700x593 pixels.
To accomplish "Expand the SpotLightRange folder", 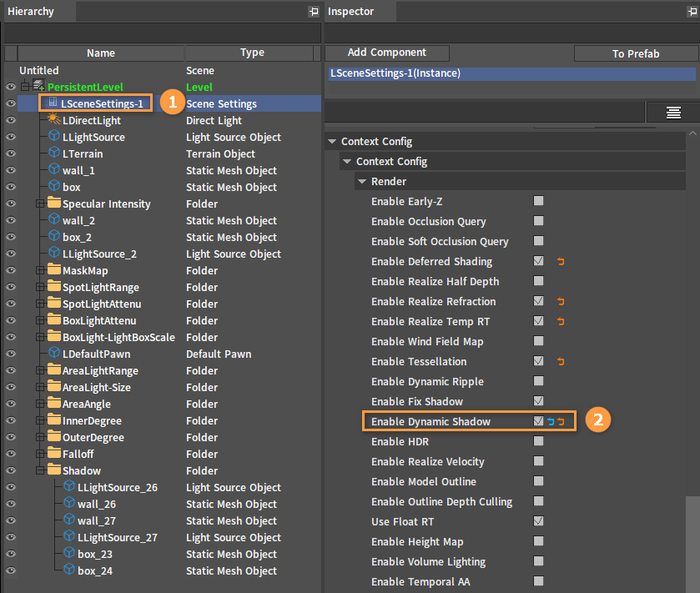I will (x=40, y=288).
